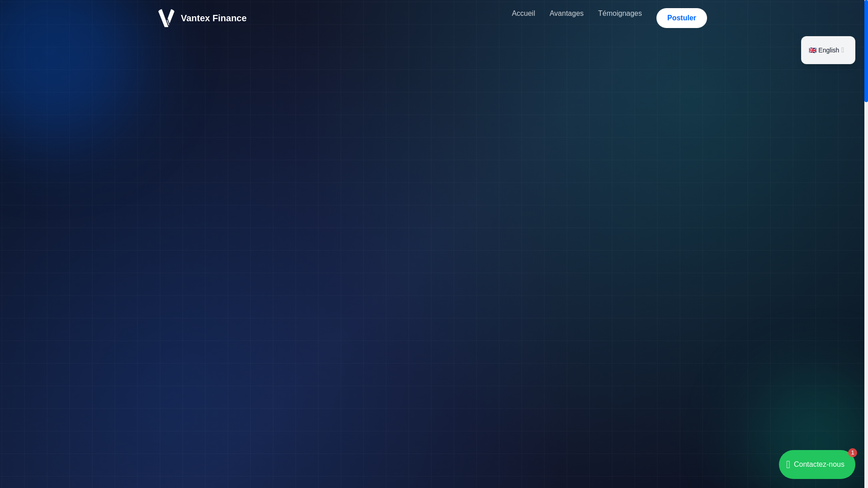Screen dimensions: 868x488
Task: Open the Contactez-nous chat button
Action: [816, 465]
